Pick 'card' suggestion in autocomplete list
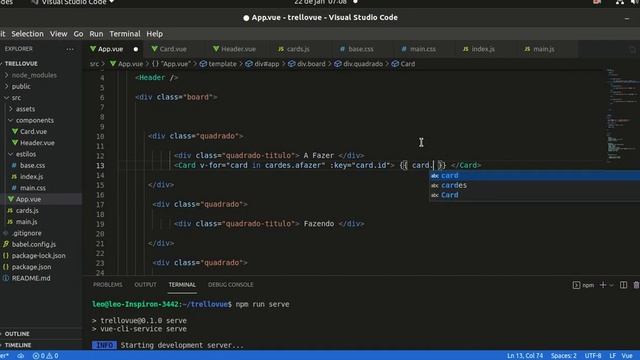The height and width of the screenshot is (360, 640). point(535,176)
